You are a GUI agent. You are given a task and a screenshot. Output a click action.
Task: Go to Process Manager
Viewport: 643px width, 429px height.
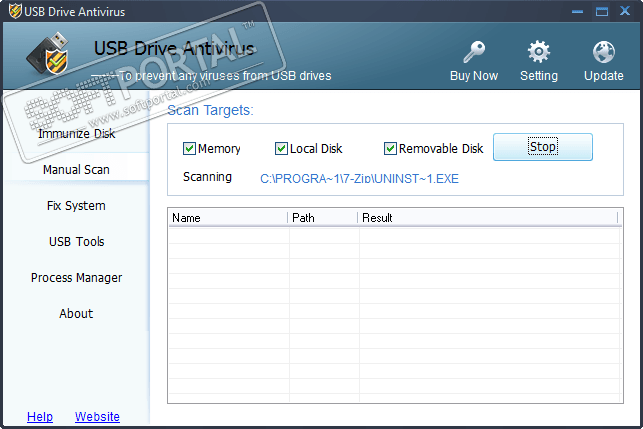[76, 278]
